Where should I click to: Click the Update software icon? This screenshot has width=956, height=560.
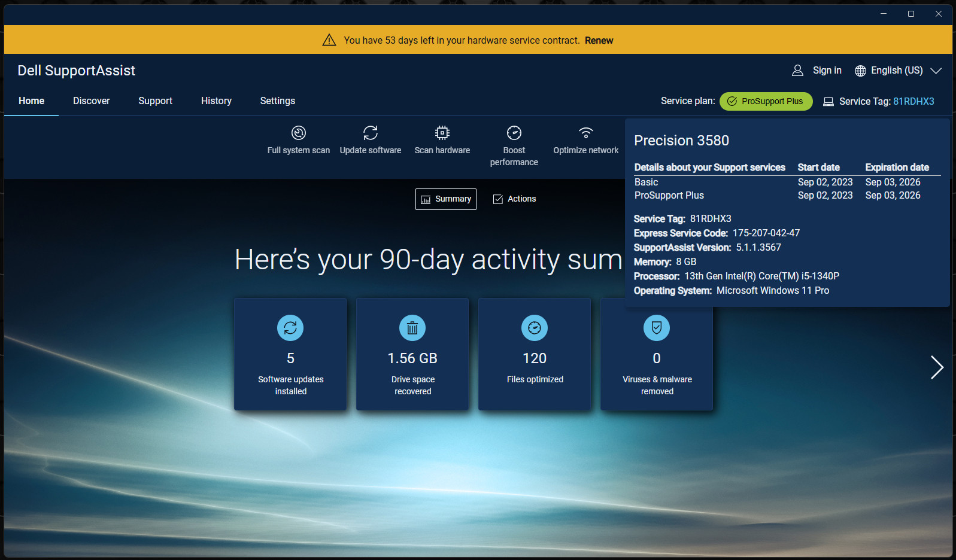click(371, 133)
